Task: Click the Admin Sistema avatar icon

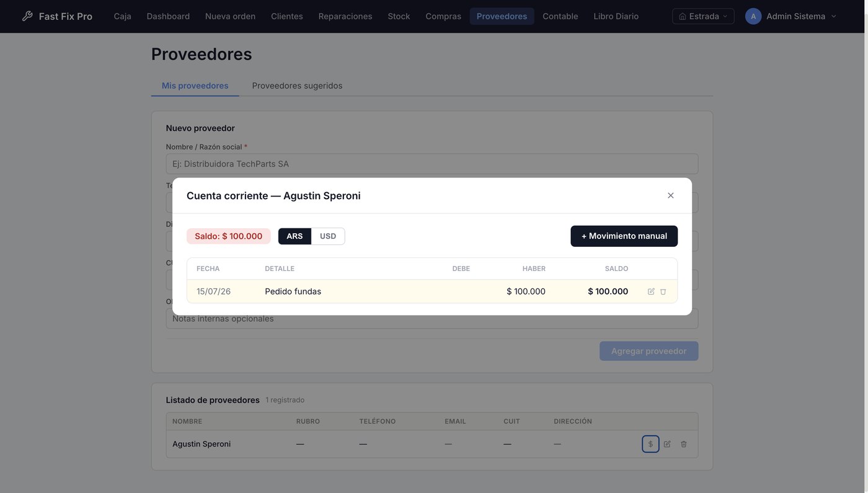Action: (x=753, y=16)
